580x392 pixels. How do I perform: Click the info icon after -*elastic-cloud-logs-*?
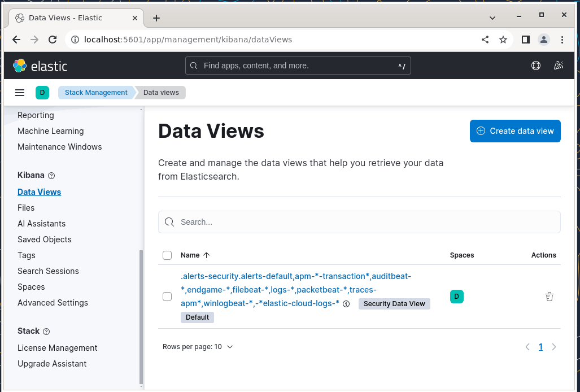tap(346, 303)
